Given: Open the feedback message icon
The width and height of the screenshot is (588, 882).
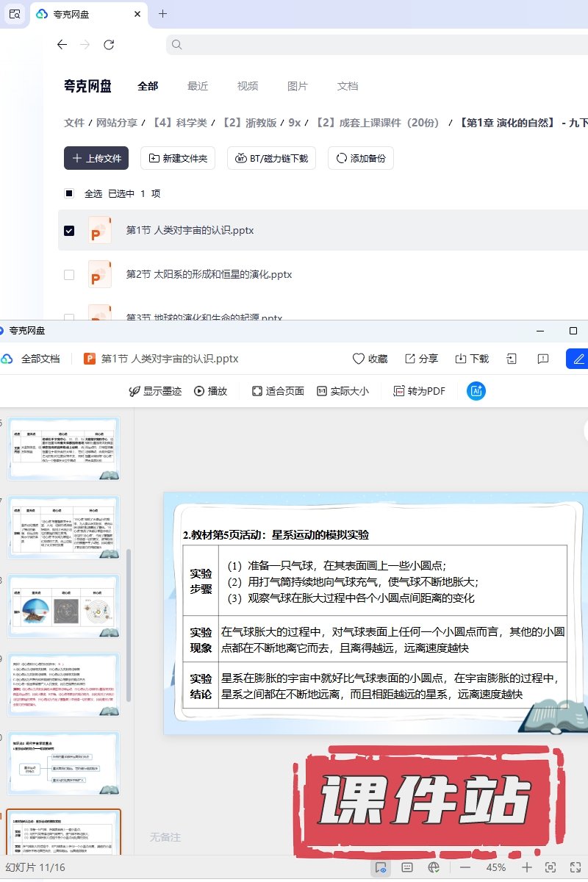Looking at the screenshot, I should point(543,359).
